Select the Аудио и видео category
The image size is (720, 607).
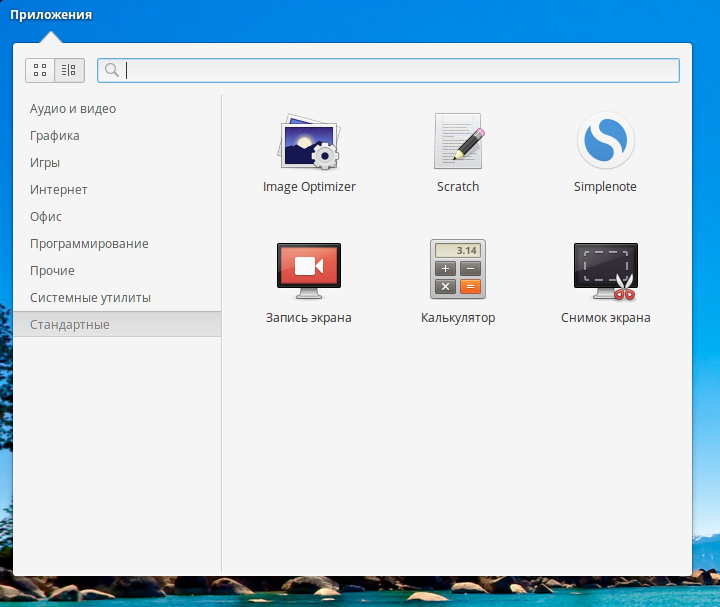pos(73,109)
